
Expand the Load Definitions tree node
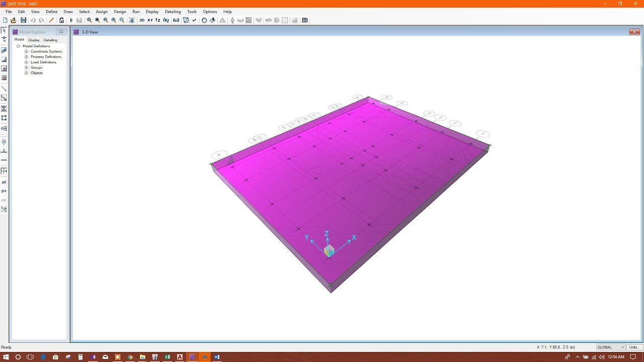[x=26, y=62]
